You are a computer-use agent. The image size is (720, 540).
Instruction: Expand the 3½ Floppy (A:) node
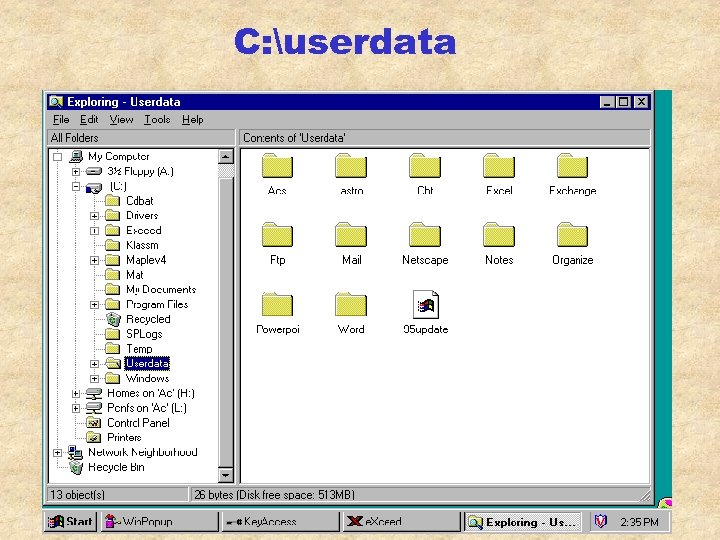click(x=76, y=172)
